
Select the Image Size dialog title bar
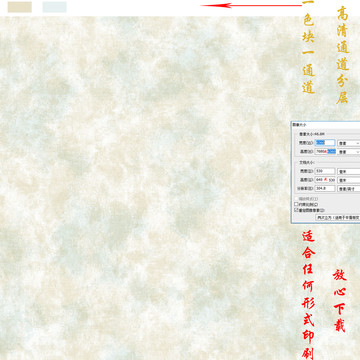click(x=326, y=125)
